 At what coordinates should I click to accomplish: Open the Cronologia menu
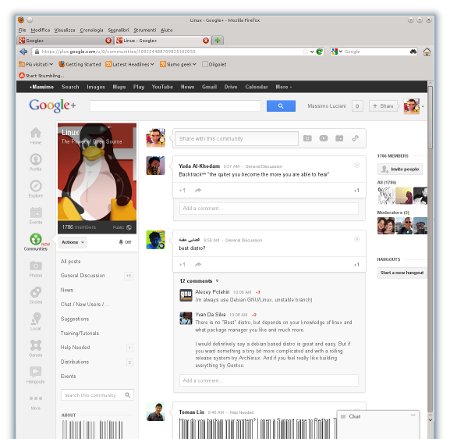[91, 30]
